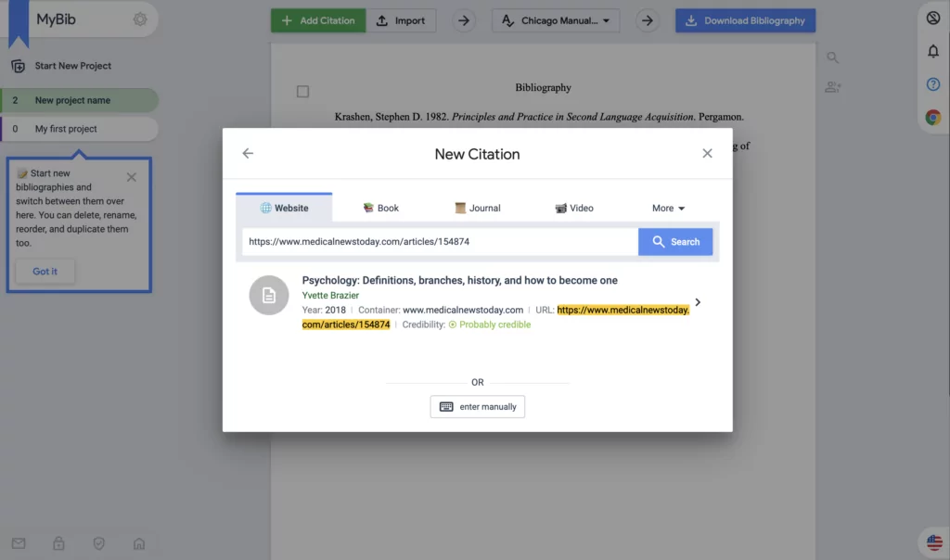This screenshot has width=950, height=560.
Task: Tick the bibliography select-all checkbox
Action: (303, 92)
